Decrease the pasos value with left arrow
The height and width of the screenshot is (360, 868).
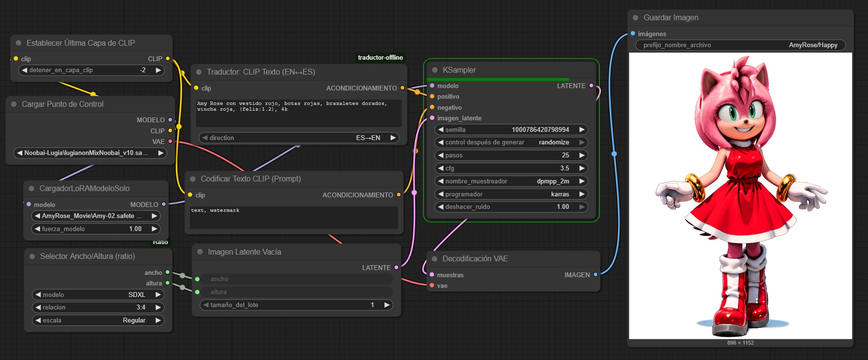click(440, 155)
